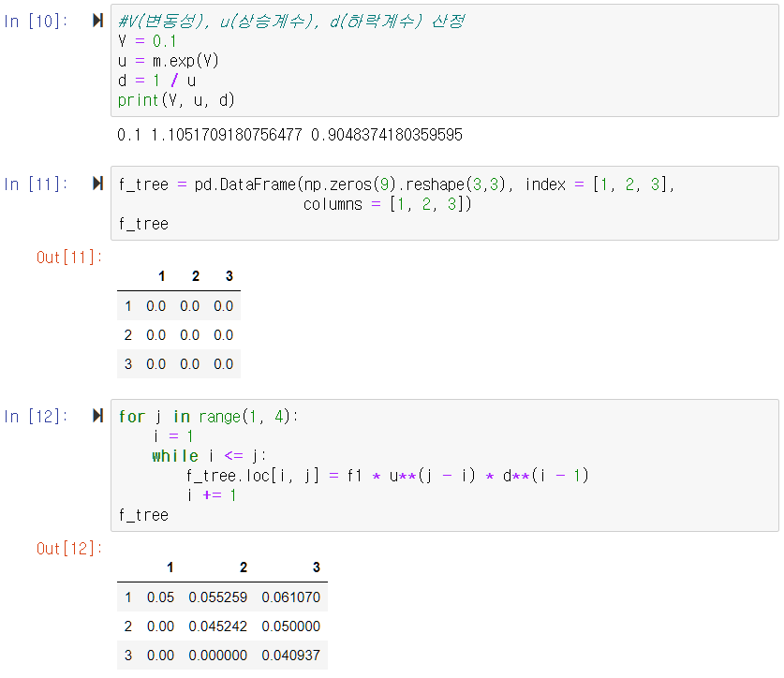Viewport: 784px width, 678px height.
Task: Click the cell value 0.045242
Action: [217, 626]
